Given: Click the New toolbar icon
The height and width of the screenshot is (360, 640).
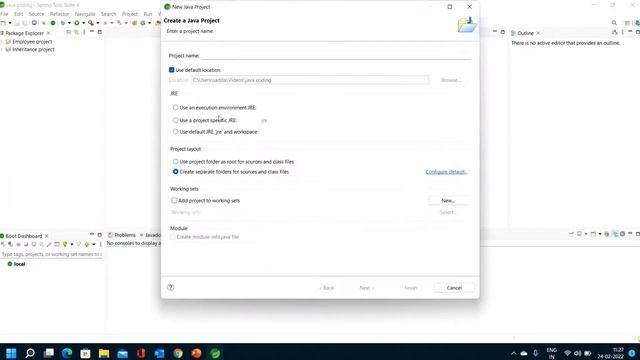Looking at the screenshot, I should (3, 23).
